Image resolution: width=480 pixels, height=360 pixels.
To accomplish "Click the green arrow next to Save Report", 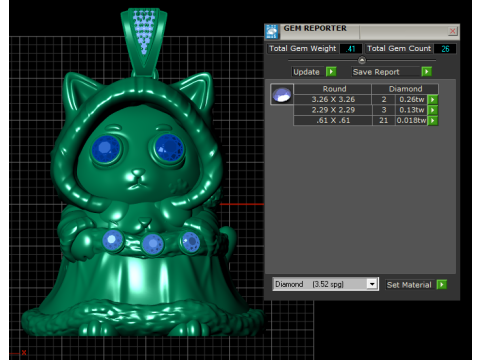I will click(x=426, y=72).
